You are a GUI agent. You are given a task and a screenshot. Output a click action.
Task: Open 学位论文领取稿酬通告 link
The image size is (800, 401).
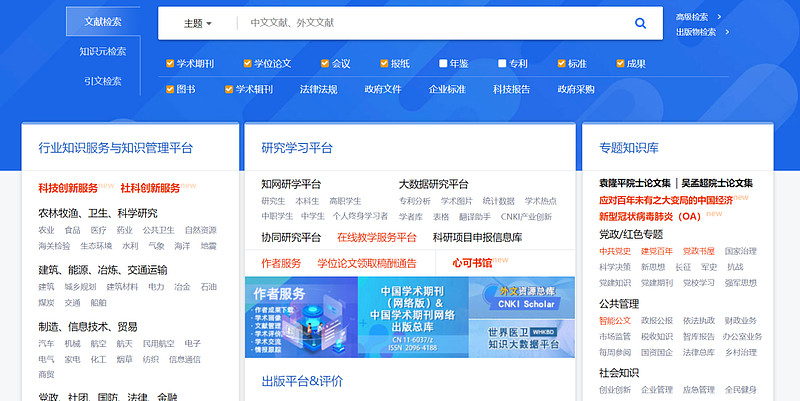click(x=367, y=263)
